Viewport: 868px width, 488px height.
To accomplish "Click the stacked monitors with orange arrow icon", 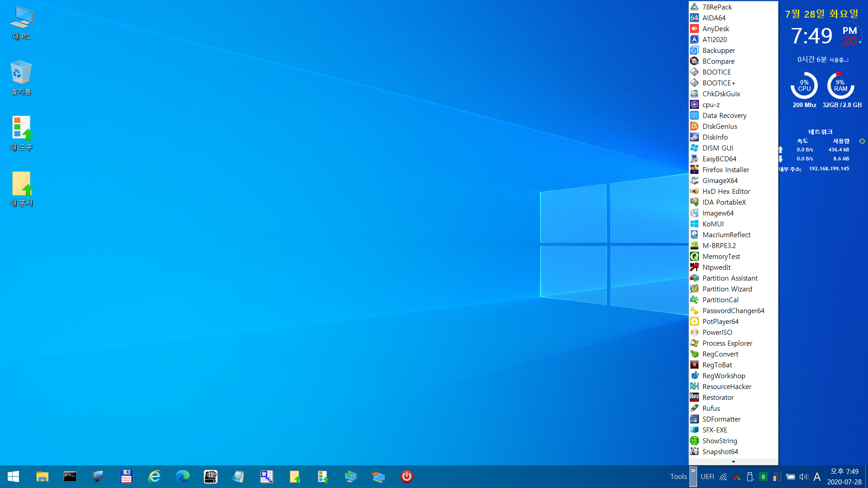I will pyautogui.click(x=378, y=477).
